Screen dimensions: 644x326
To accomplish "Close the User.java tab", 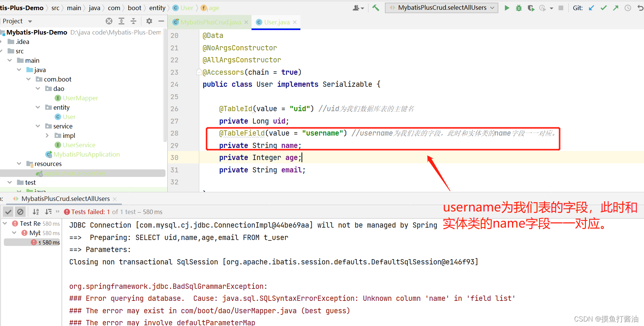I will click(295, 22).
